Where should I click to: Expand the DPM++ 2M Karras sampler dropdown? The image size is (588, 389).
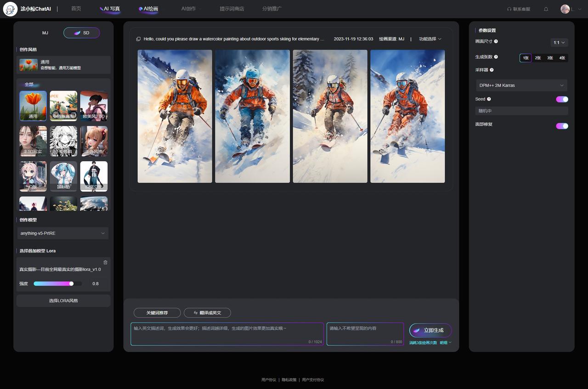[521, 85]
